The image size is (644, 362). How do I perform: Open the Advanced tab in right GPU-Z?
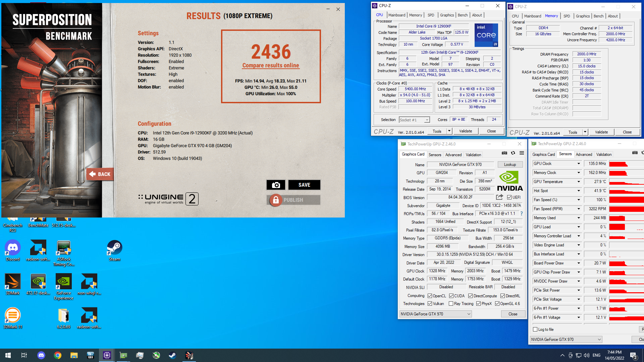(584, 155)
